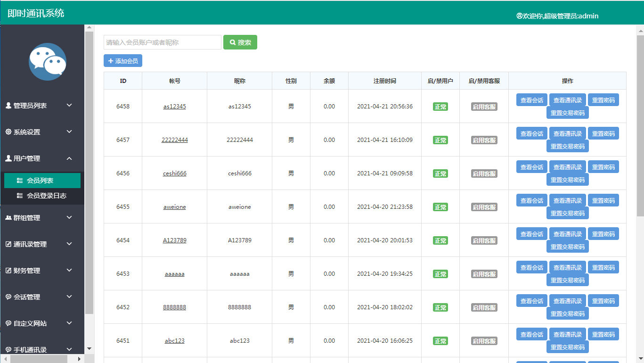Expand the 自定义网站 menu chevron
Viewport: 644px width, 363px height.
pyautogui.click(x=69, y=323)
